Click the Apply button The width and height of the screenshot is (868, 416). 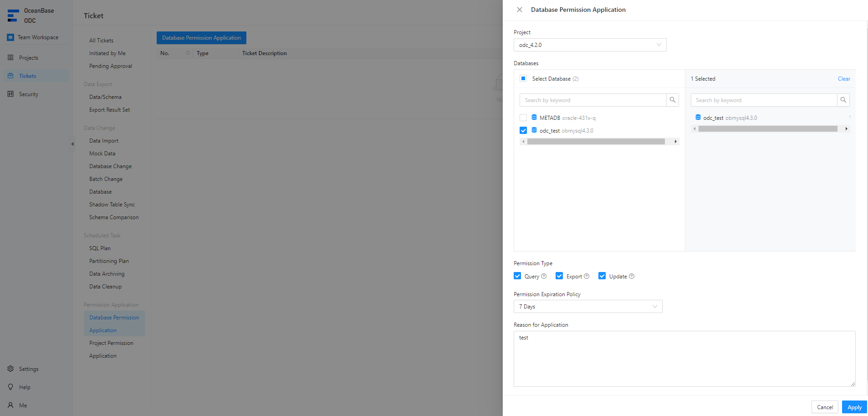pyautogui.click(x=854, y=407)
